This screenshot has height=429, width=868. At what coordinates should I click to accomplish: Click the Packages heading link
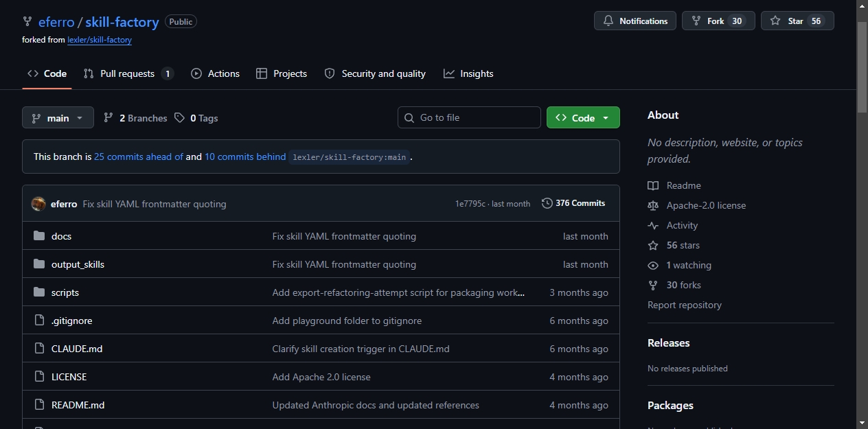670,406
